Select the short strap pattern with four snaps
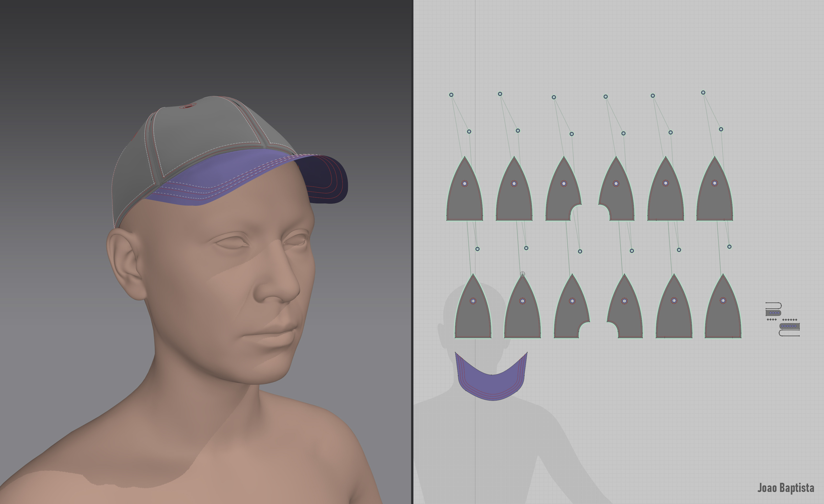This screenshot has height=504, width=824. (773, 313)
